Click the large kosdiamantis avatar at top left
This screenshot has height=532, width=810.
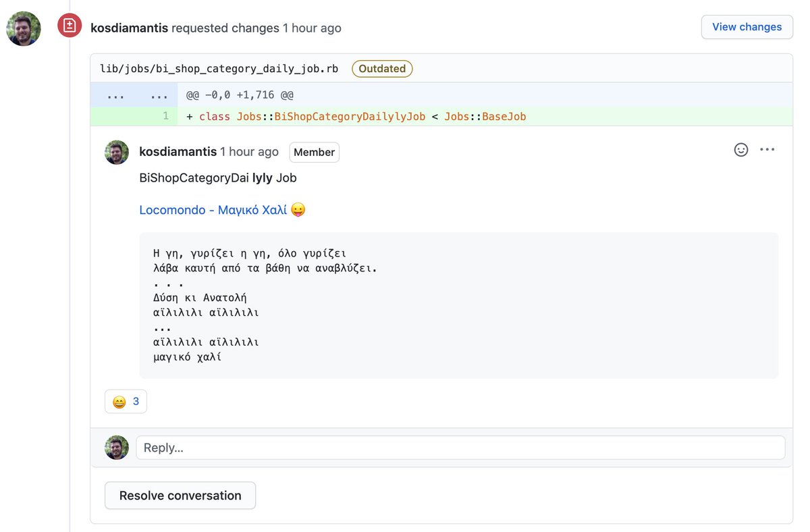tap(24, 28)
